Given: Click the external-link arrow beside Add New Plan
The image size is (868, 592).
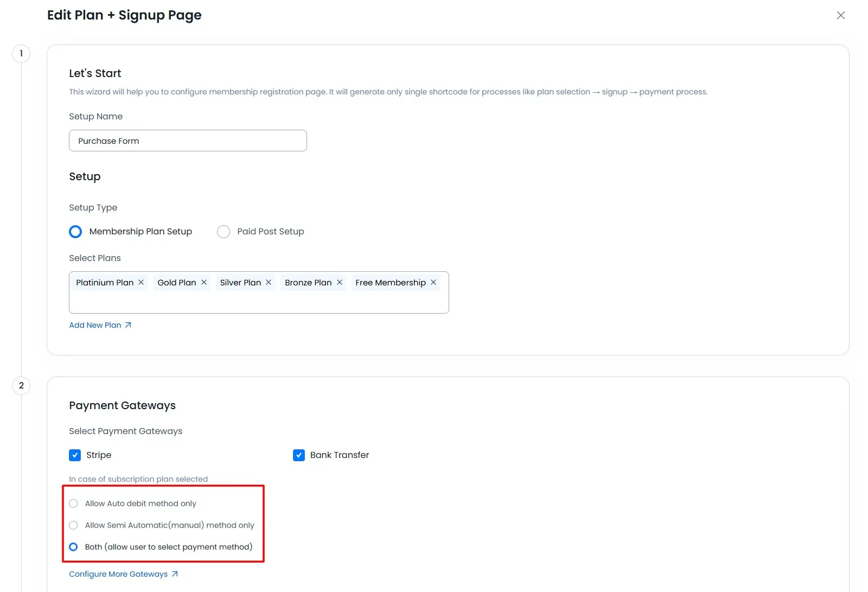Looking at the screenshot, I should (x=129, y=324).
